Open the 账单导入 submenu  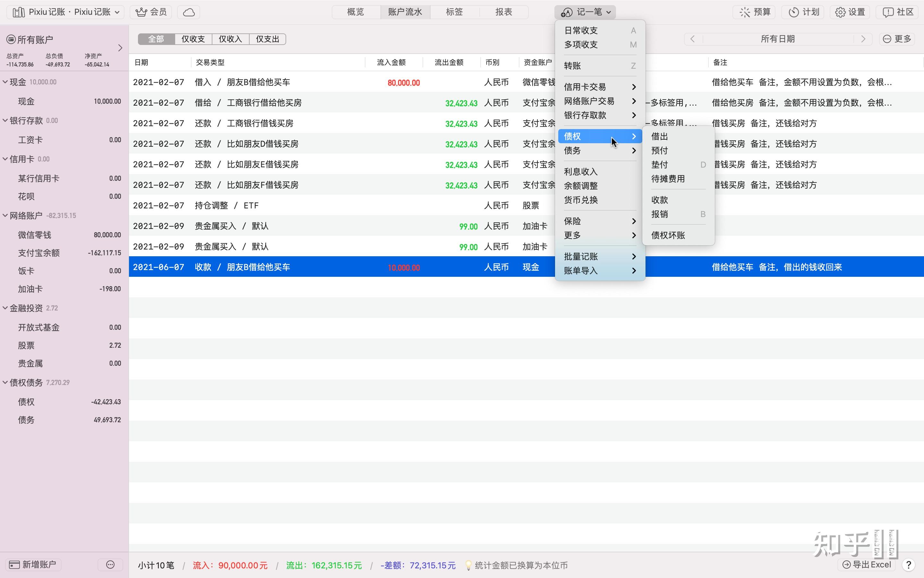pos(600,271)
